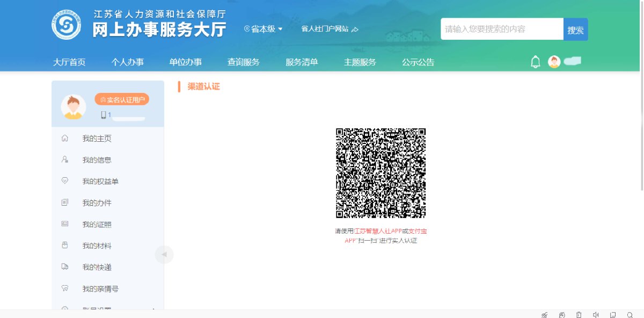Click the ID card icon beside 我的证照
This screenshot has height=318, width=644.
[x=65, y=225]
